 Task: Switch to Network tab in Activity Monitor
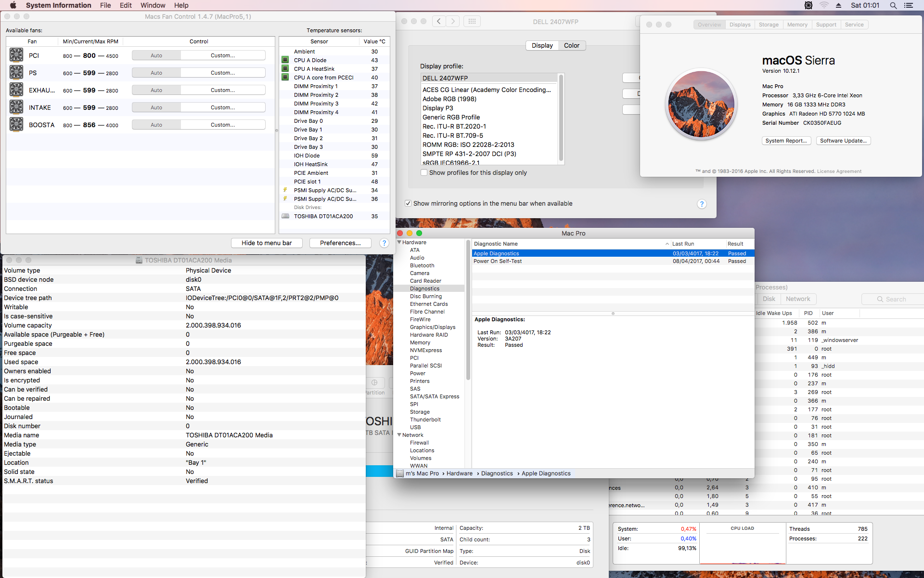[798, 299]
